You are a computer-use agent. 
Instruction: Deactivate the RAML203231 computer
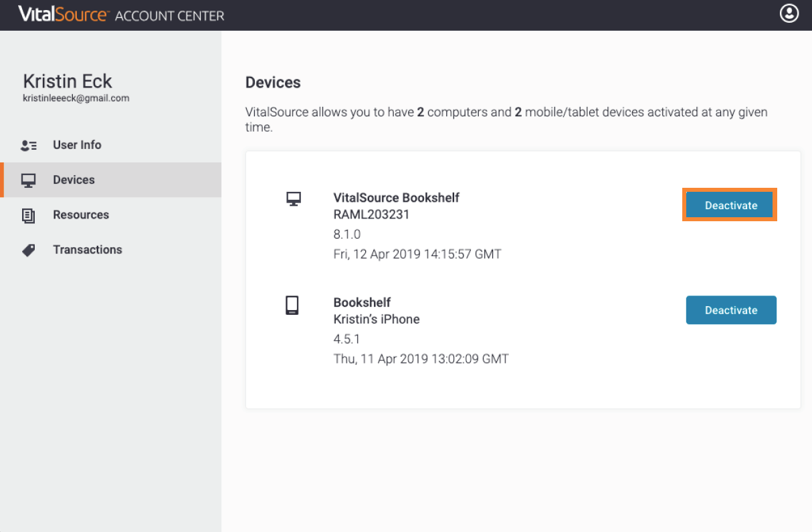pyautogui.click(x=730, y=205)
